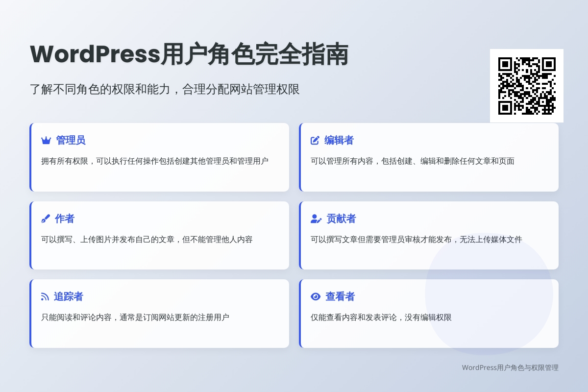
Task: Select the 查看者 card heading
Action: click(340, 297)
